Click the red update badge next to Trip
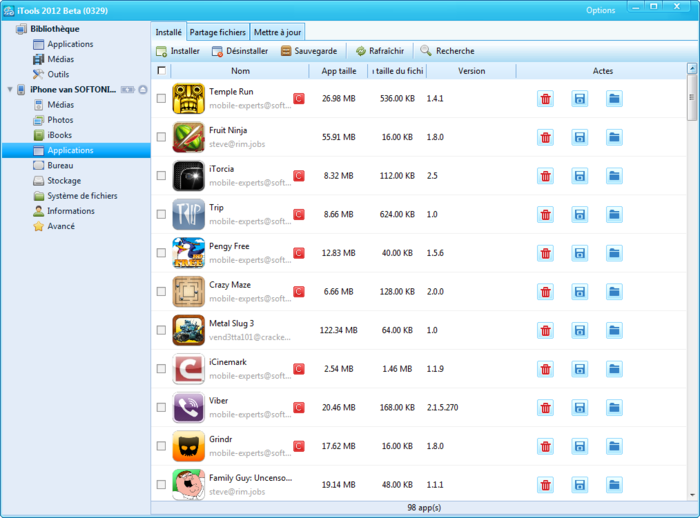The width and height of the screenshot is (700, 518). tap(298, 214)
